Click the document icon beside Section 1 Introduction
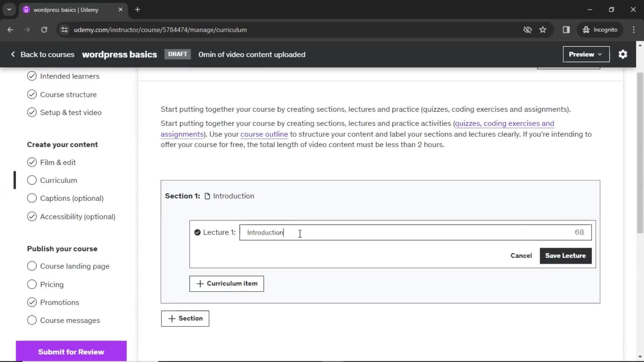Viewport: 644px width, 362px height. (207, 196)
